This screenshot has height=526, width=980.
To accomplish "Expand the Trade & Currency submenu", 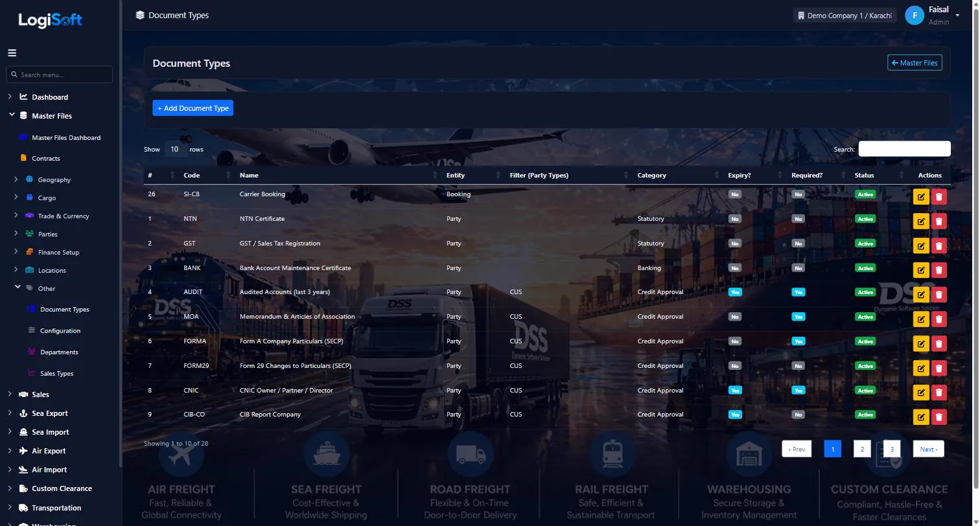I will pos(16,216).
